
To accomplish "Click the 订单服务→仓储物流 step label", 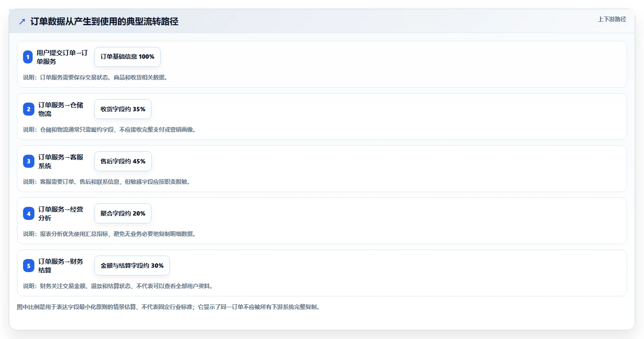I will pos(61,109).
